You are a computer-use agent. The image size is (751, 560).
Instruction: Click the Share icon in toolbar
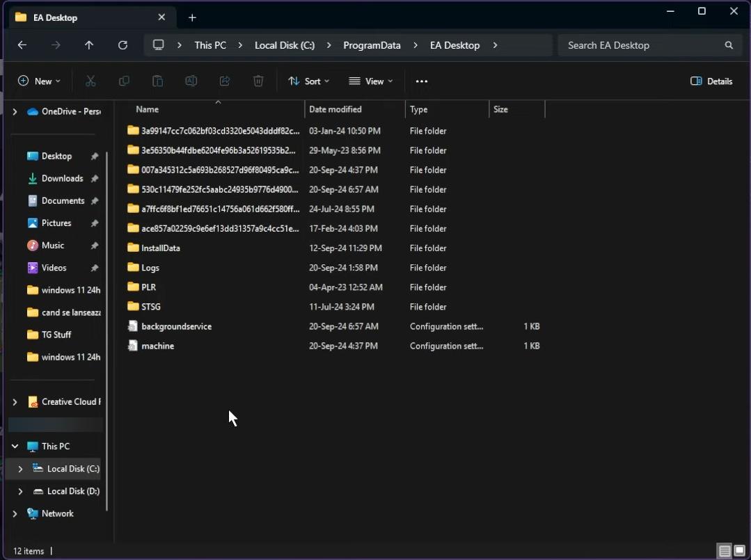coord(225,81)
